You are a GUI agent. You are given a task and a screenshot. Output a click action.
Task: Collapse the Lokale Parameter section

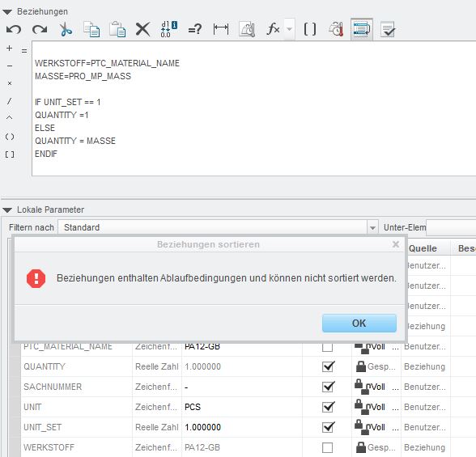[7, 209]
